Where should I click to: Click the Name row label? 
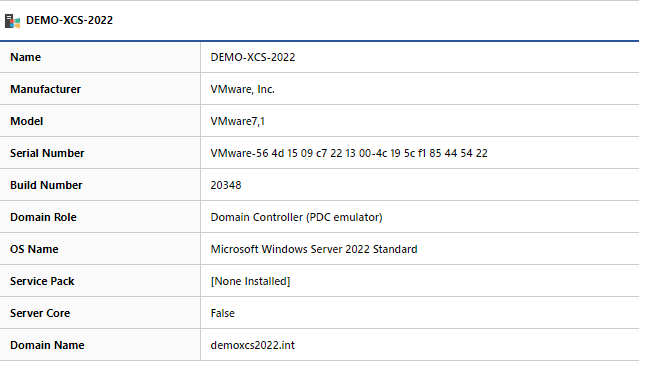point(26,57)
